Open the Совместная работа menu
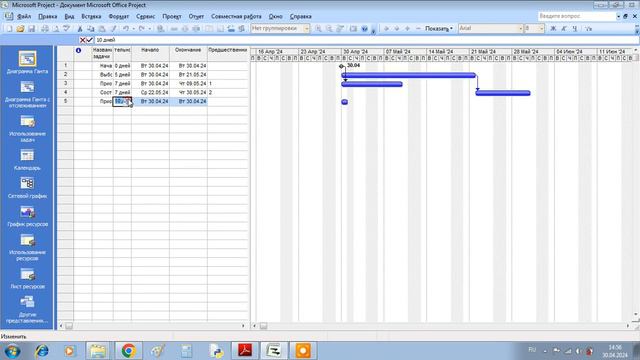 point(236,16)
